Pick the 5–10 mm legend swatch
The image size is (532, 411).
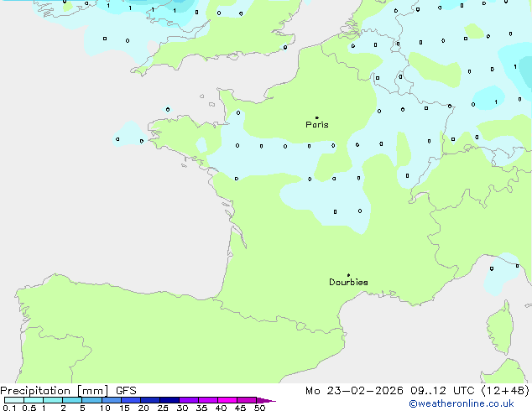coord(92,400)
